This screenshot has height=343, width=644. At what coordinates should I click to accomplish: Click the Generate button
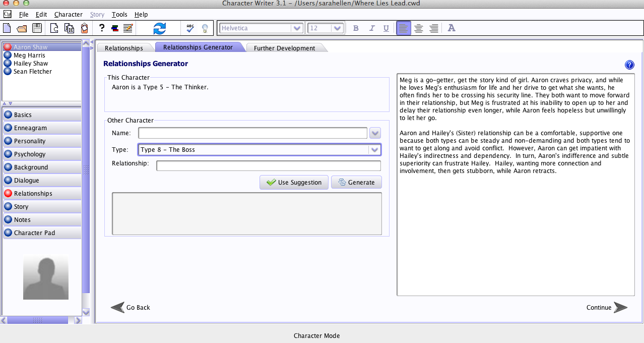tap(356, 183)
